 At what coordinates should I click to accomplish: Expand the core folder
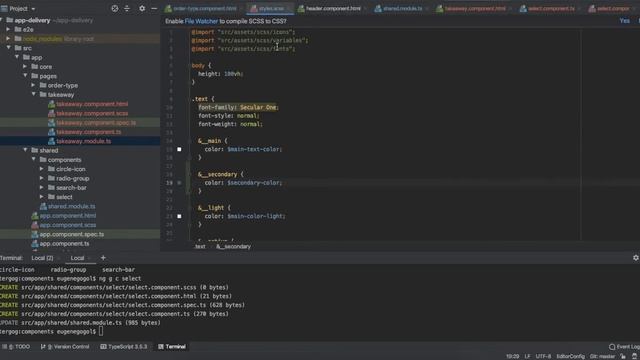[x=25, y=67]
